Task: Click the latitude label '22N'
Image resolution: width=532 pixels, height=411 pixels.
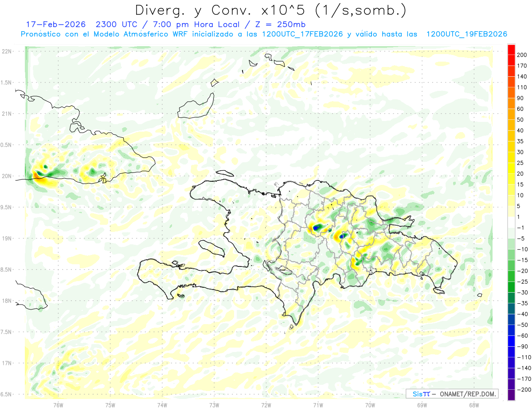Action: [6, 51]
